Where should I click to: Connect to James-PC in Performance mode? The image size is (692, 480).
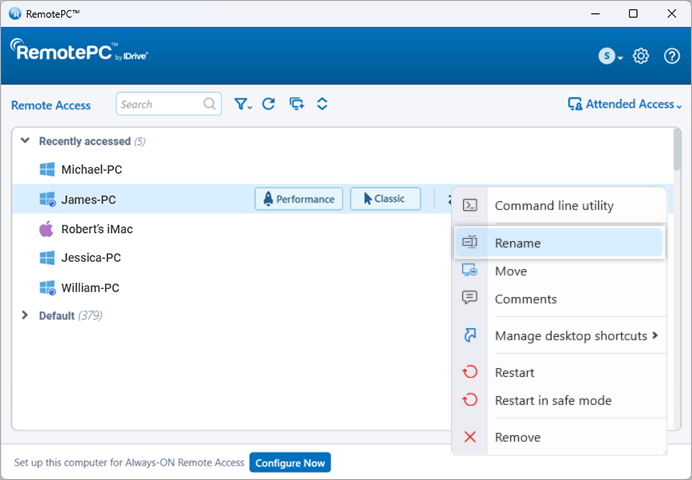(x=299, y=199)
